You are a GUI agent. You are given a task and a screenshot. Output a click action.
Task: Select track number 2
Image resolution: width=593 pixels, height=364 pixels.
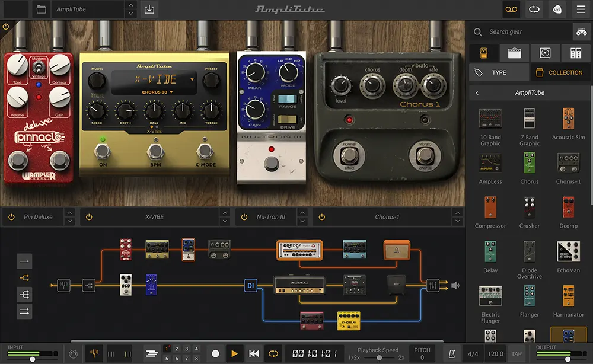click(177, 349)
